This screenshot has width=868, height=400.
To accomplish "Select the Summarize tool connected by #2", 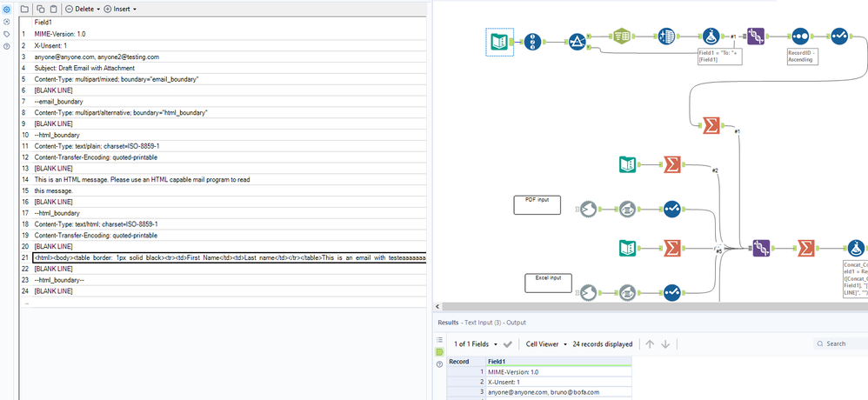I will point(672,164).
